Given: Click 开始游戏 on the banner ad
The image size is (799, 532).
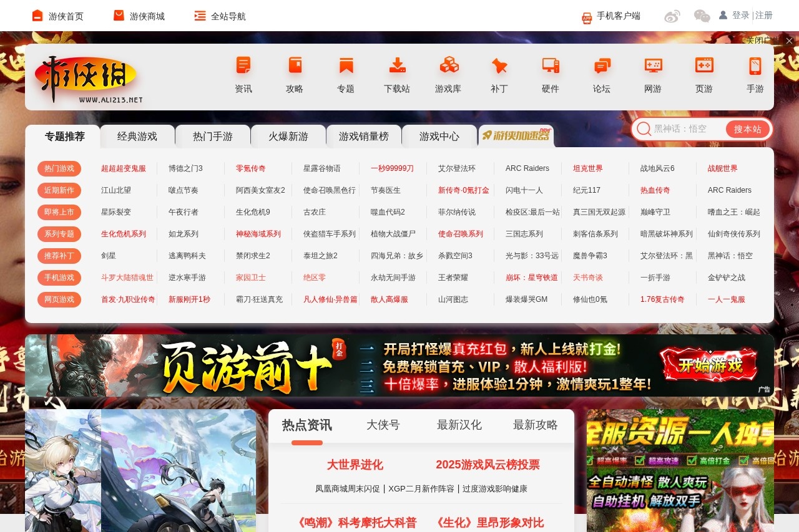Looking at the screenshot, I should tap(710, 364).
